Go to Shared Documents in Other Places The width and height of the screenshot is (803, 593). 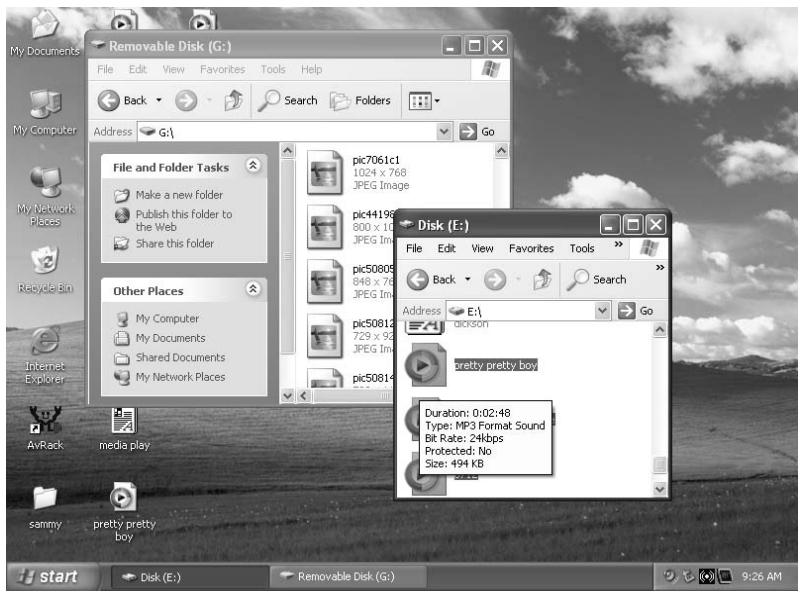tap(170, 357)
